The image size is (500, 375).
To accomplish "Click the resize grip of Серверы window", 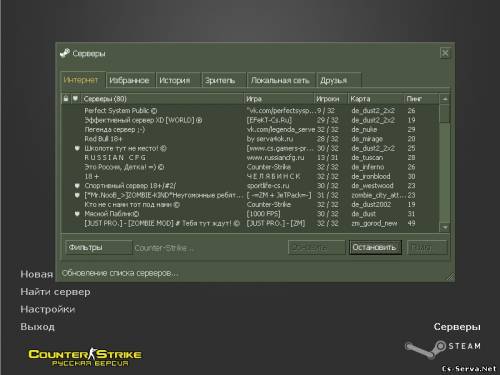I will pyautogui.click(x=450, y=276).
